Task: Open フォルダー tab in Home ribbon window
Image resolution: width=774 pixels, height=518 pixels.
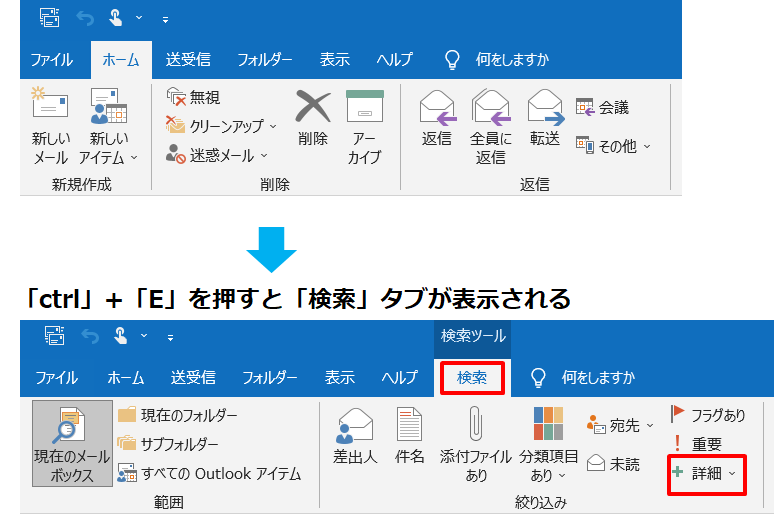Action: coord(265,60)
